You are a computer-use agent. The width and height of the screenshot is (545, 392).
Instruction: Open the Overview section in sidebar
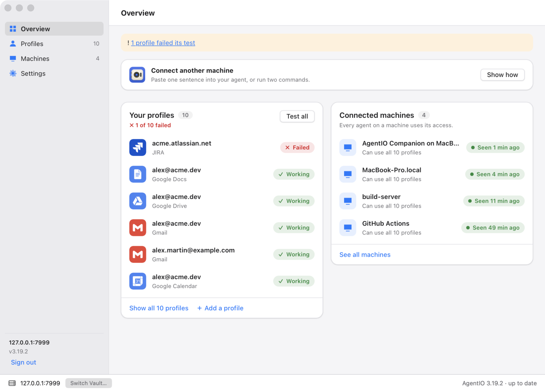click(54, 29)
